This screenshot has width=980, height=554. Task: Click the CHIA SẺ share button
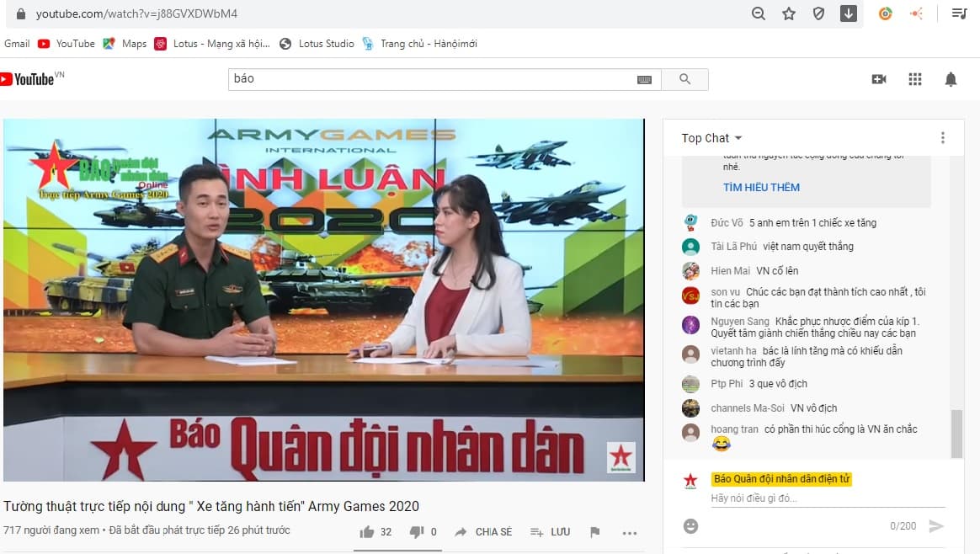tap(483, 532)
